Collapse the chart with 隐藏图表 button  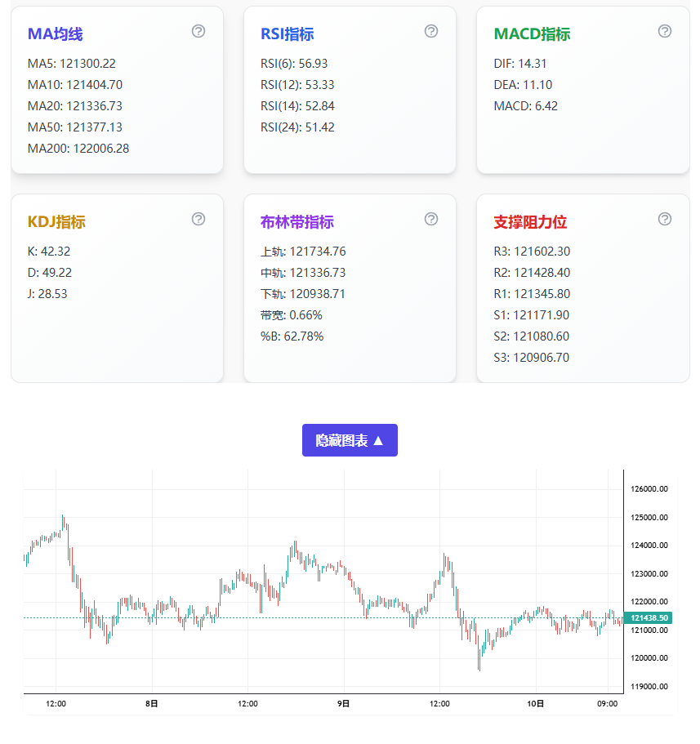[x=350, y=440]
